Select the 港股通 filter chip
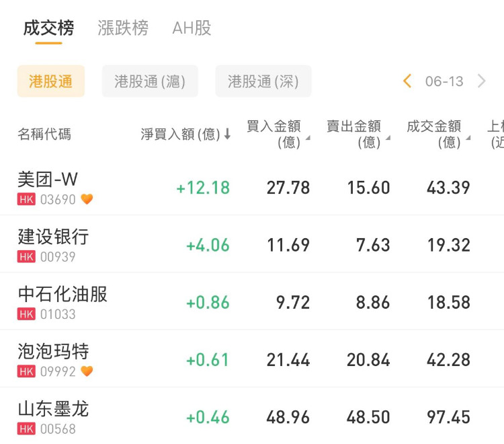Viewport: 504px width, 444px height. point(51,81)
